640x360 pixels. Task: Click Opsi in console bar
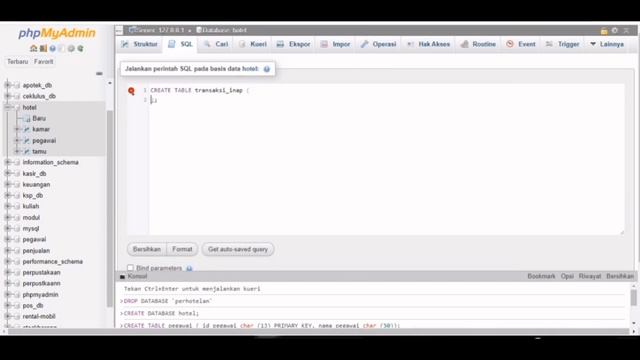[x=567, y=276]
